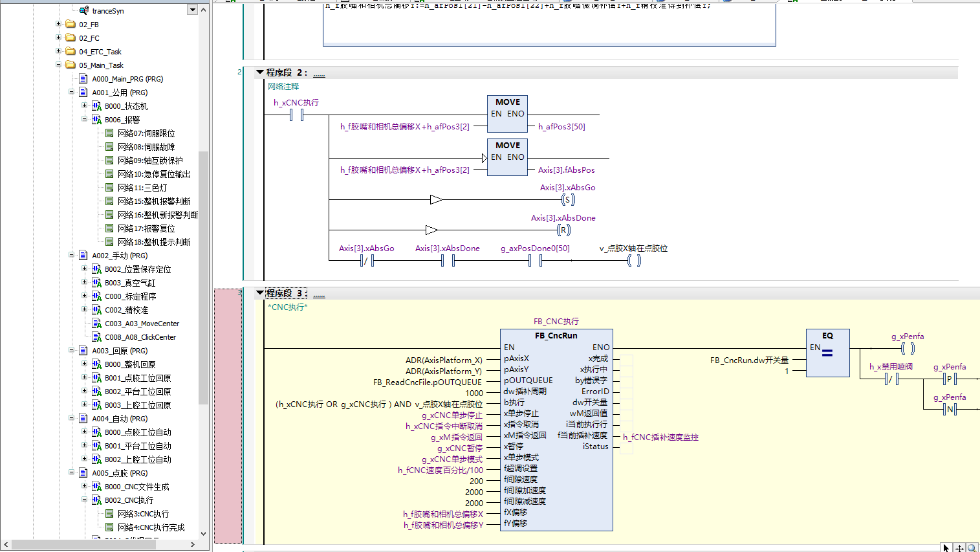This screenshot has width=980, height=552.
Task: Click the C003_A03_MoveCenter action icon
Action: (96, 323)
